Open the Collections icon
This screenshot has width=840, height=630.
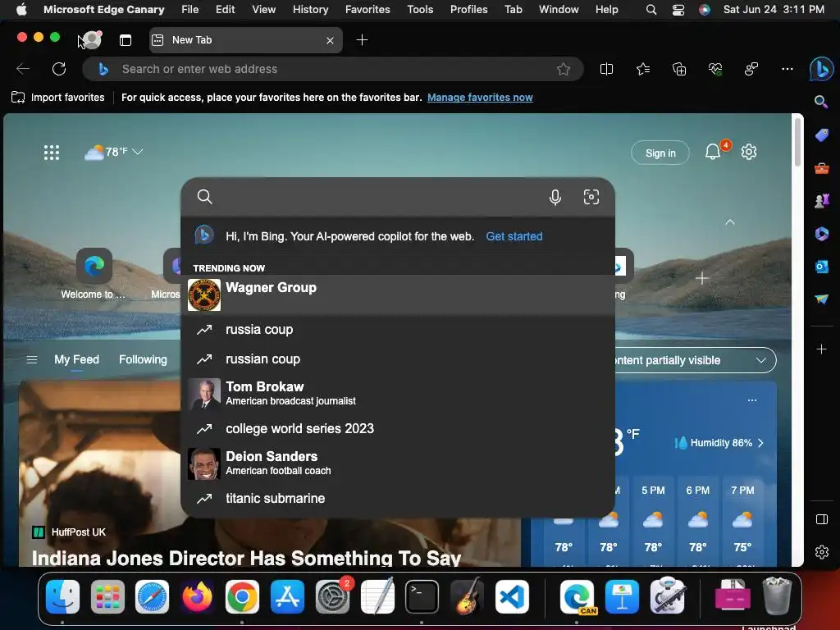tap(678, 69)
